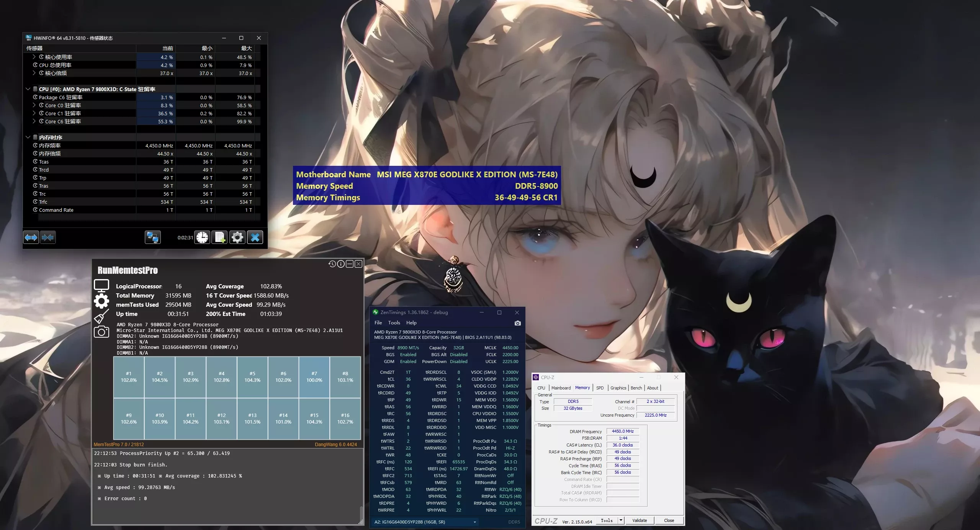
Task: Click the camera icon in RunMemtestPro sidebar
Action: [x=101, y=332]
